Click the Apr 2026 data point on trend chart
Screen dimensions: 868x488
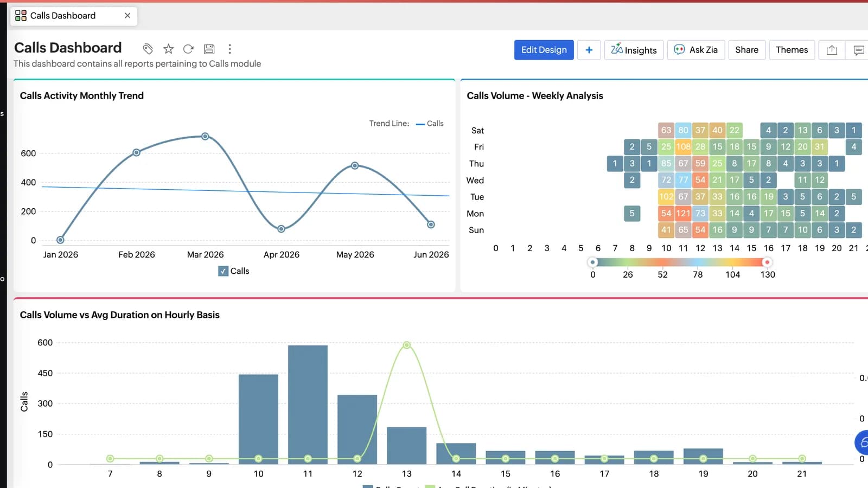click(281, 229)
